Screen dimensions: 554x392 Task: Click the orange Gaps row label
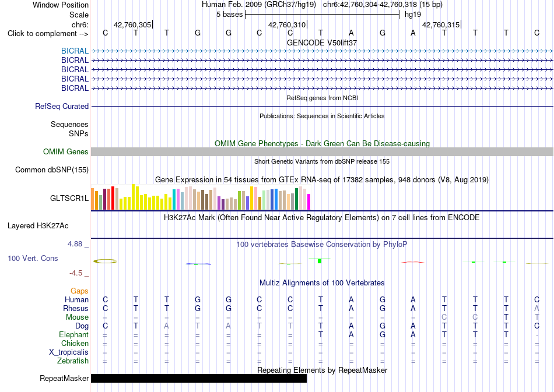click(79, 291)
